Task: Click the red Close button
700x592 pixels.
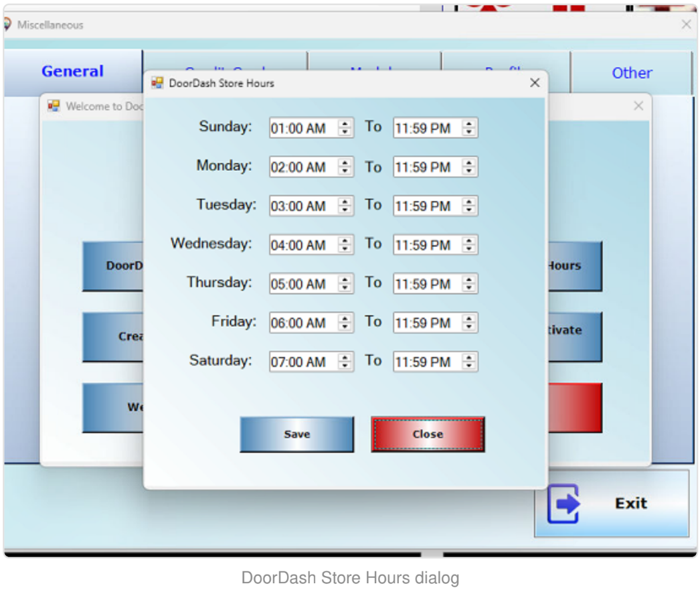Action: point(428,434)
